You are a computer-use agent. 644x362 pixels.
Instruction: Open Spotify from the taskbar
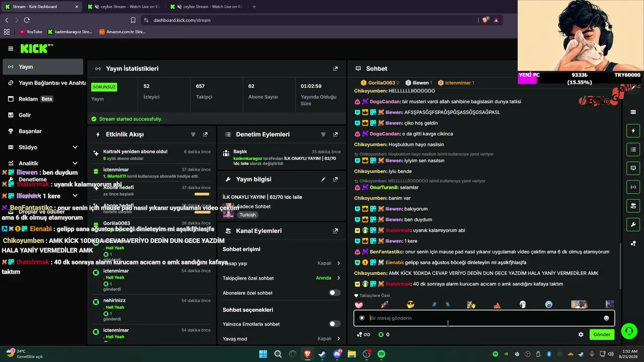381,354
